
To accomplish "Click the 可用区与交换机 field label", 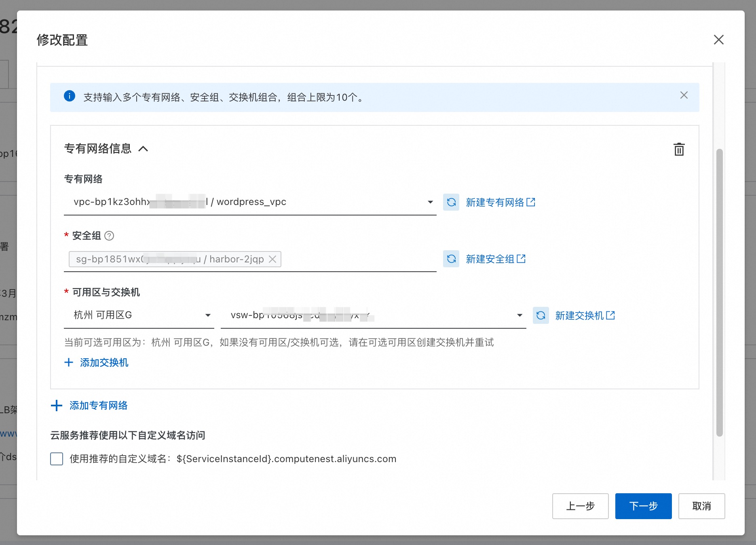I will [106, 292].
